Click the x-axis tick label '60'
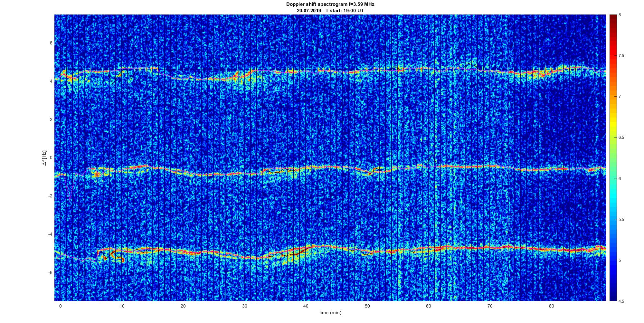Screen dimensions: 644x323 pyautogui.click(x=429, y=306)
